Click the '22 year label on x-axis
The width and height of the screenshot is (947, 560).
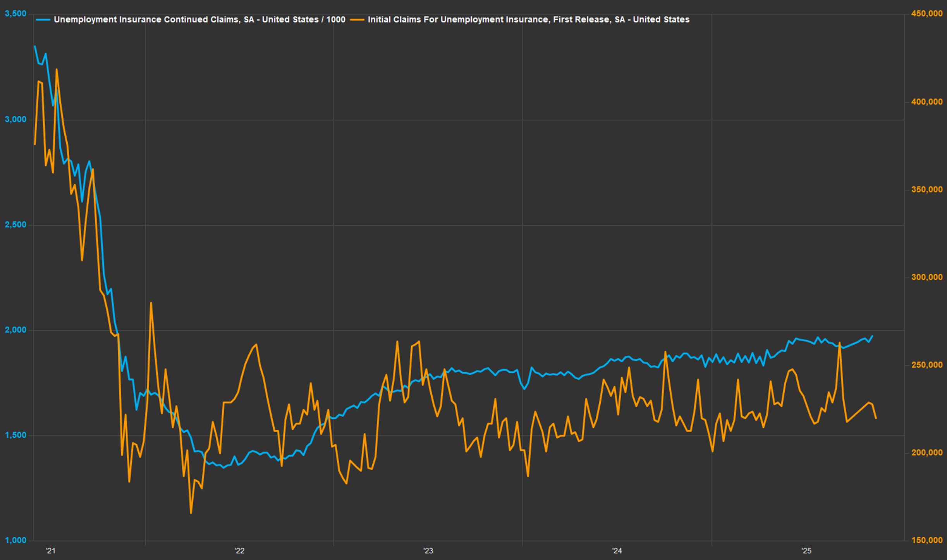pos(239,551)
